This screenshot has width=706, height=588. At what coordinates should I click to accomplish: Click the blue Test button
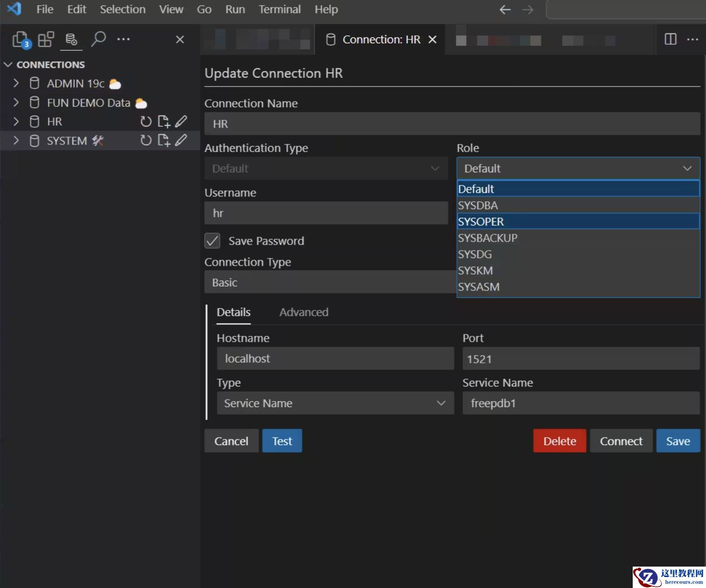(282, 441)
